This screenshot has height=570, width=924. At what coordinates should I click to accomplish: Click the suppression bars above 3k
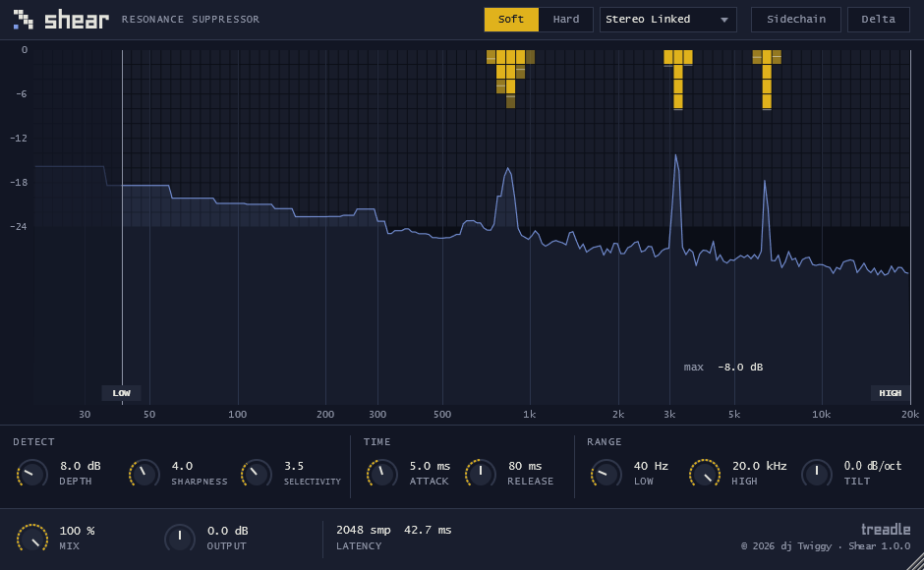coord(677,80)
